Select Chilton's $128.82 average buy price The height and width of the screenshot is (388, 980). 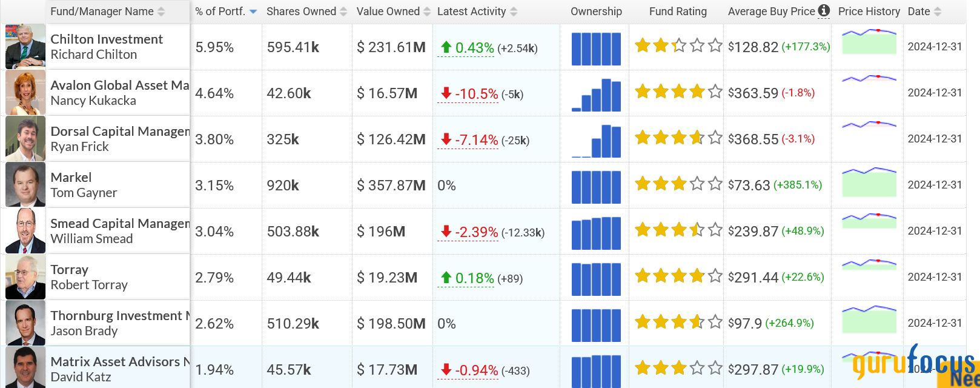(753, 47)
